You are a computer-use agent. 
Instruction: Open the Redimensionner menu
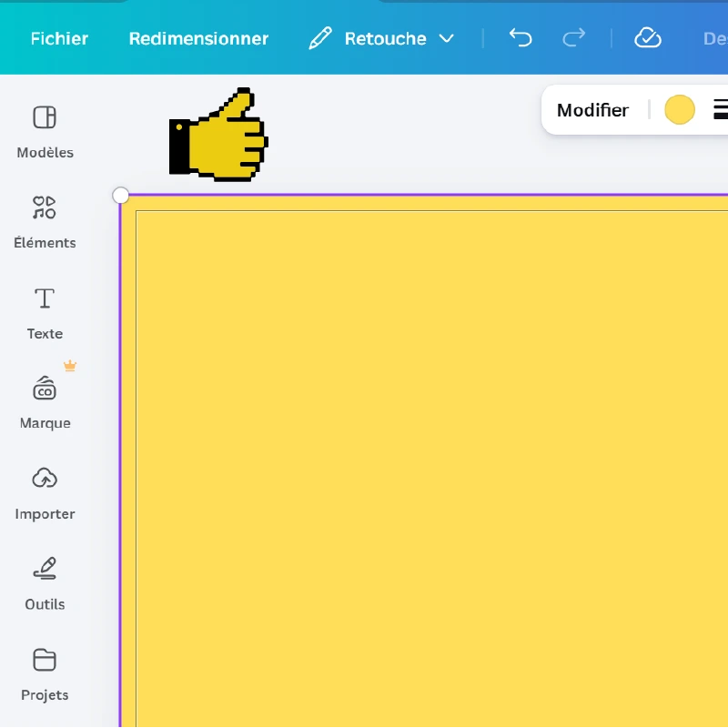(198, 38)
